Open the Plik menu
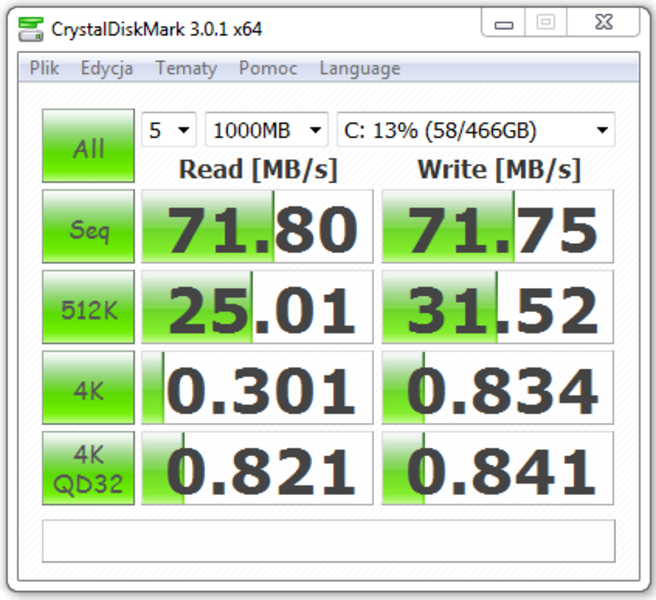 [x=44, y=68]
